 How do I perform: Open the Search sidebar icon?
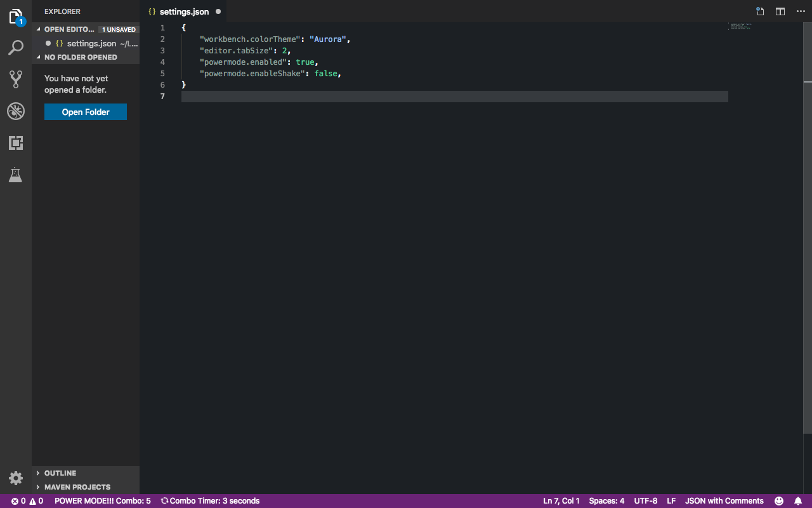click(x=16, y=48)
